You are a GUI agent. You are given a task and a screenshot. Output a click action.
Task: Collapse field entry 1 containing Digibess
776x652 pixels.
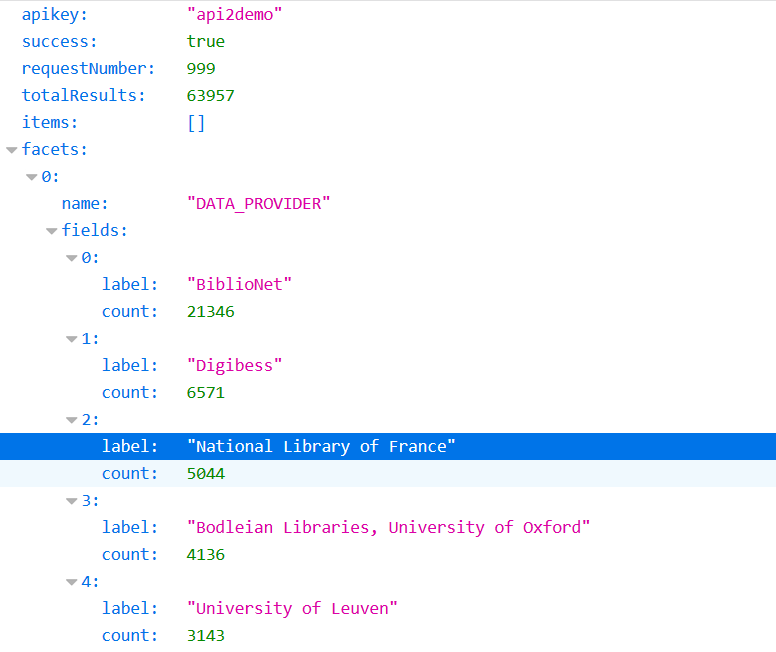point(71,339)
